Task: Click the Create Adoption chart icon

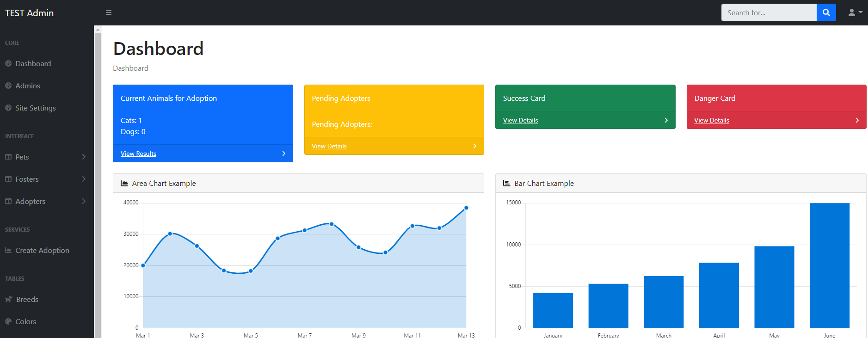Action: pos(8,250)
